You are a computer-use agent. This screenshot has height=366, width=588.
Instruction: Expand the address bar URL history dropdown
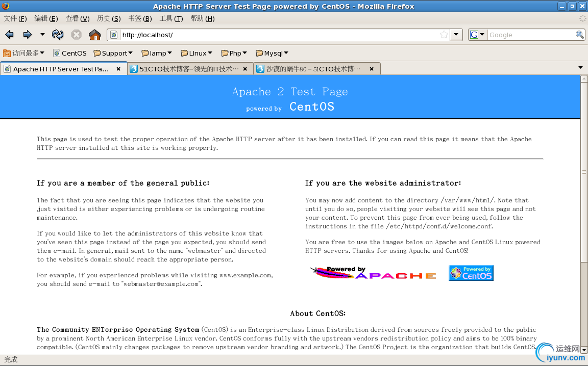pos(456,35)
